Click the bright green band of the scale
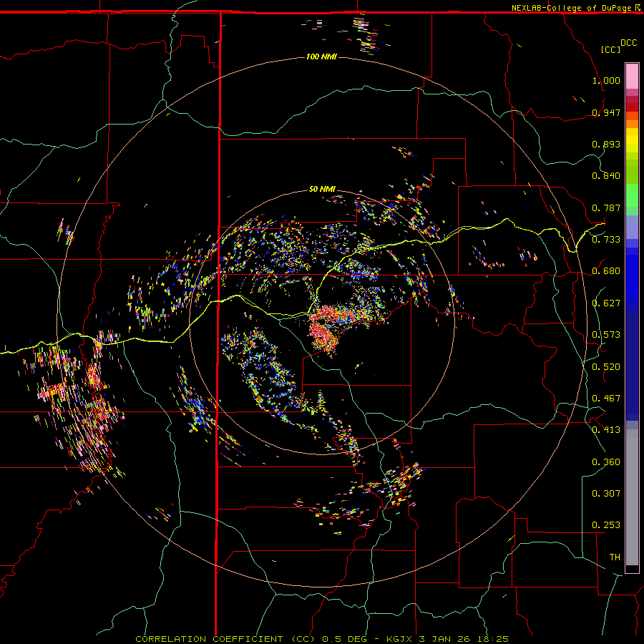 pos(632,195)
